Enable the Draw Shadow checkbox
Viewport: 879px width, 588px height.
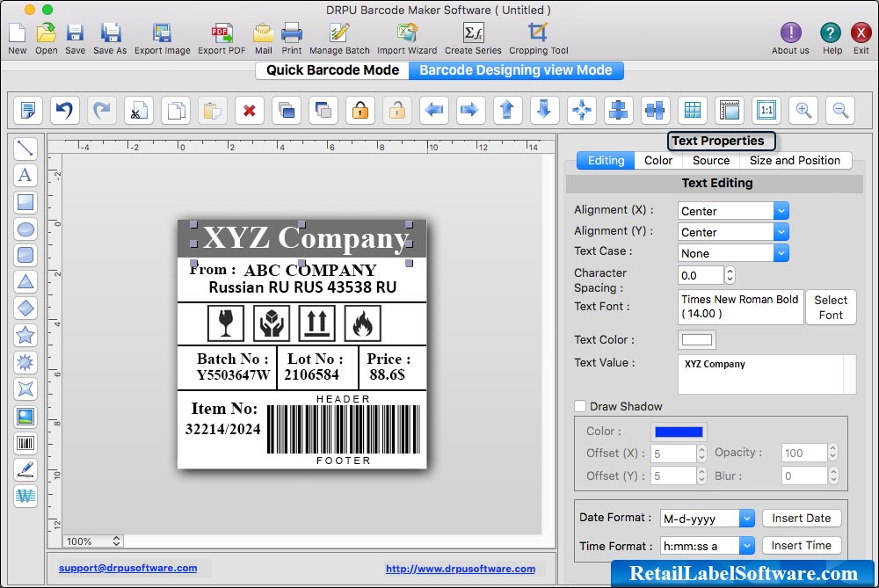(579, 406)
